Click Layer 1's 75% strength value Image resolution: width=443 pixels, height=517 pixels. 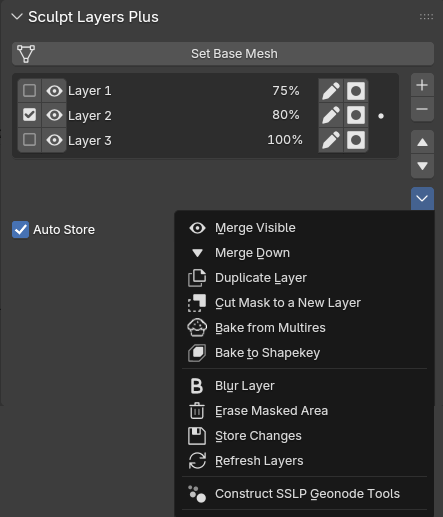point(286,91)
